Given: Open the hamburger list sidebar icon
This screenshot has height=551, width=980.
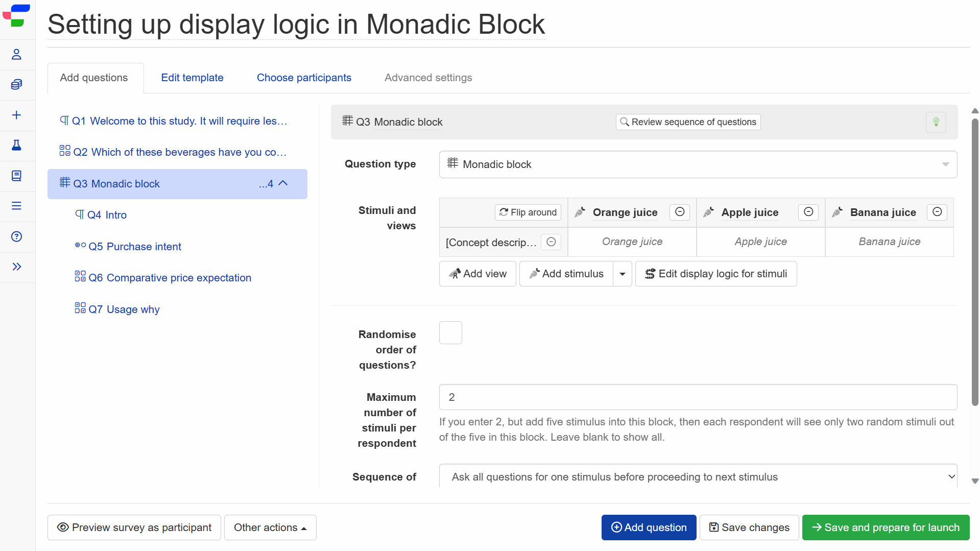Looking at the screenshot, I should [x=16, y=206].
